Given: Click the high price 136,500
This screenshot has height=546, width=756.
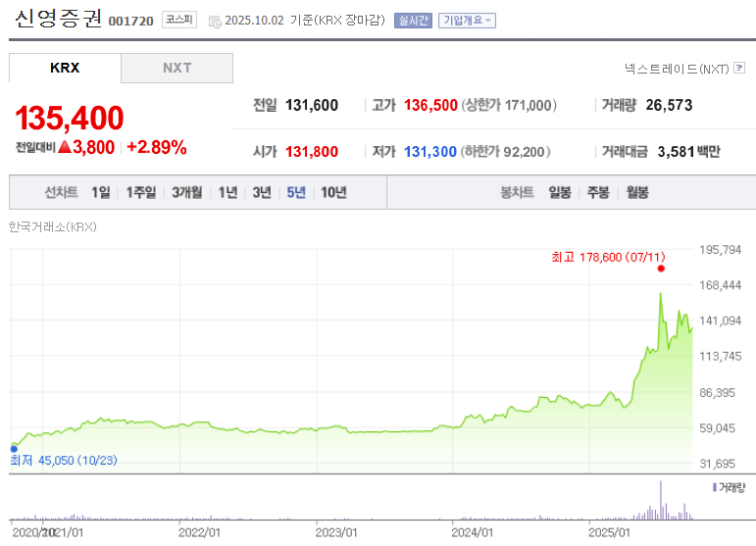Looking at the screenshot, I should (x=430, y=105).
